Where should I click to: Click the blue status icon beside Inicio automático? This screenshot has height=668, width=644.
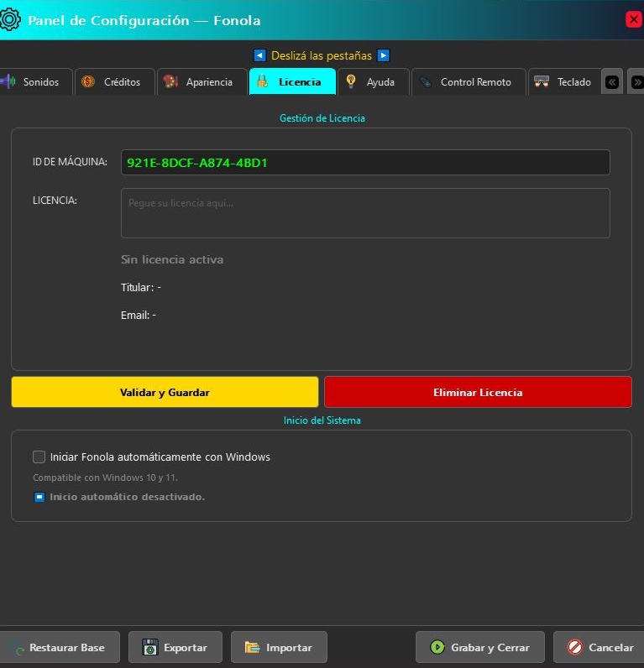pyautogui.click(x=39, y=497)
